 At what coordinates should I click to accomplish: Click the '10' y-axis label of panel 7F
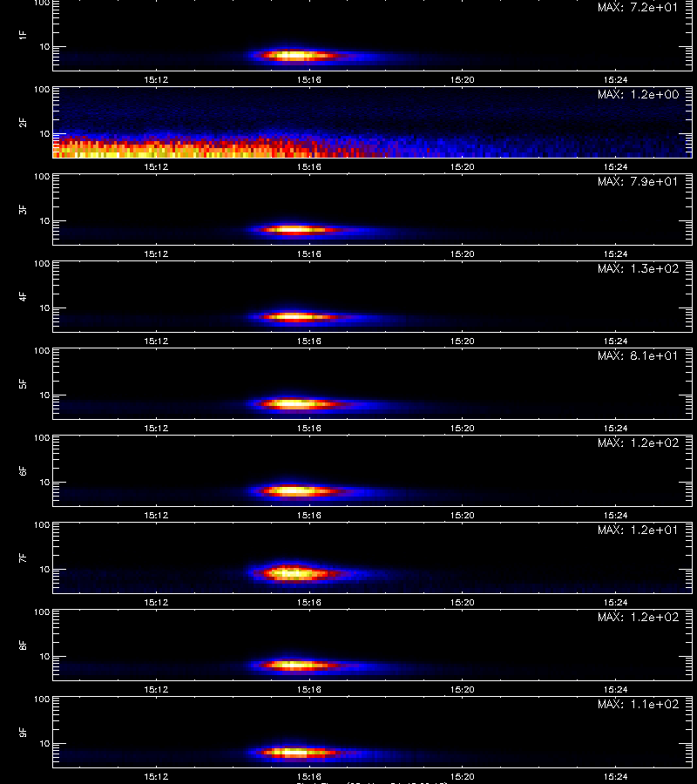pyautogui.click(x=45, y=570)
